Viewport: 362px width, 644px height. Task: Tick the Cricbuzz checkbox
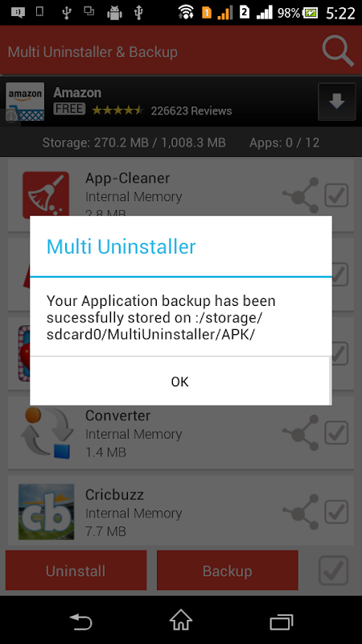pos(336,511)
